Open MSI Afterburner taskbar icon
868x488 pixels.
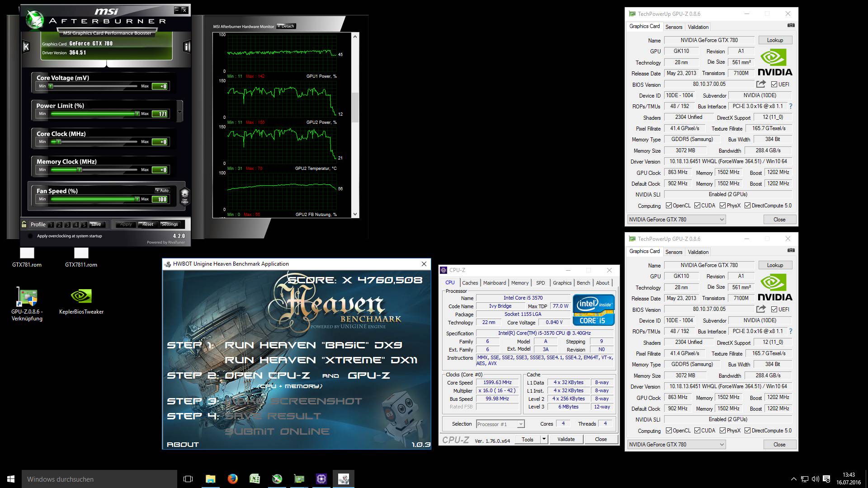277,479
